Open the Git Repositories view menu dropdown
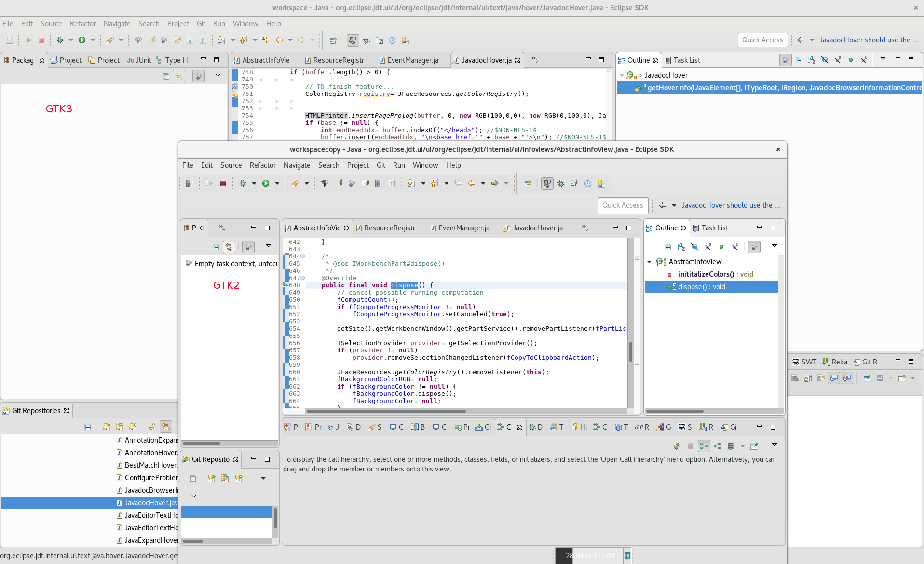This screenshot has height=564, width=924. [263, 478]
